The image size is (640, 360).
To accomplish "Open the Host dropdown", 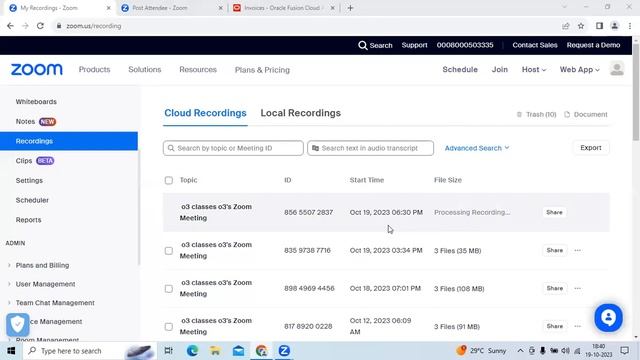I will 533,69.
